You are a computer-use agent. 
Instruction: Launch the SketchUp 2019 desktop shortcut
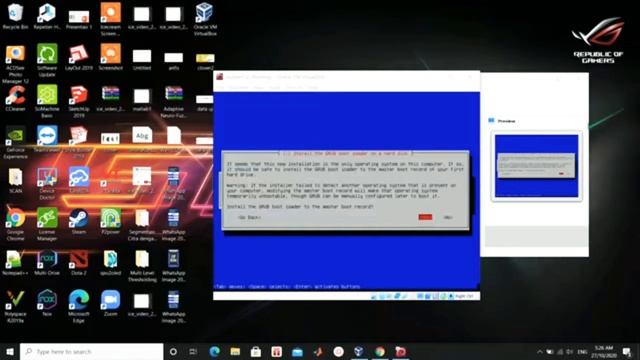coord(79,101)
